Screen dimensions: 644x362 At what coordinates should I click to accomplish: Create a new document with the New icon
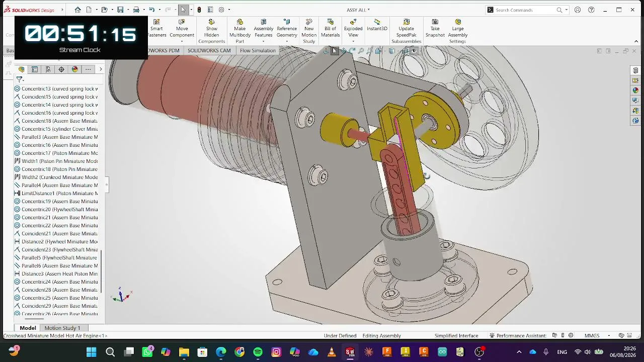[89, 10]
